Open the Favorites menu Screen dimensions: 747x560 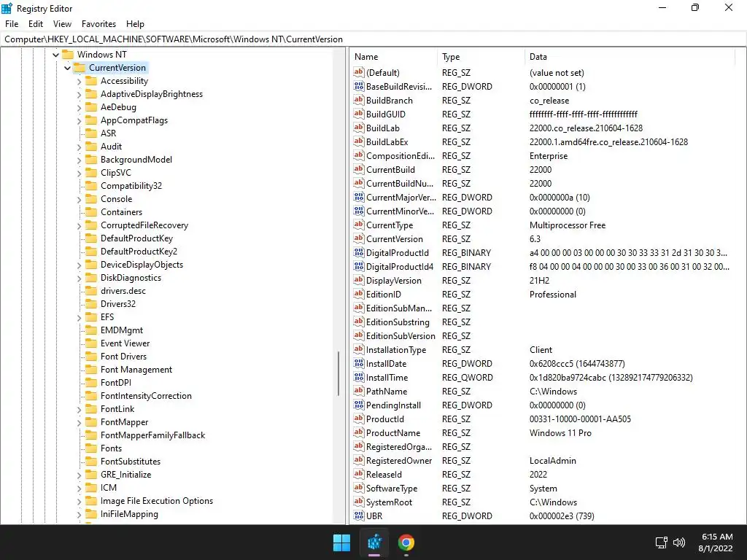(x=98, y=24)
